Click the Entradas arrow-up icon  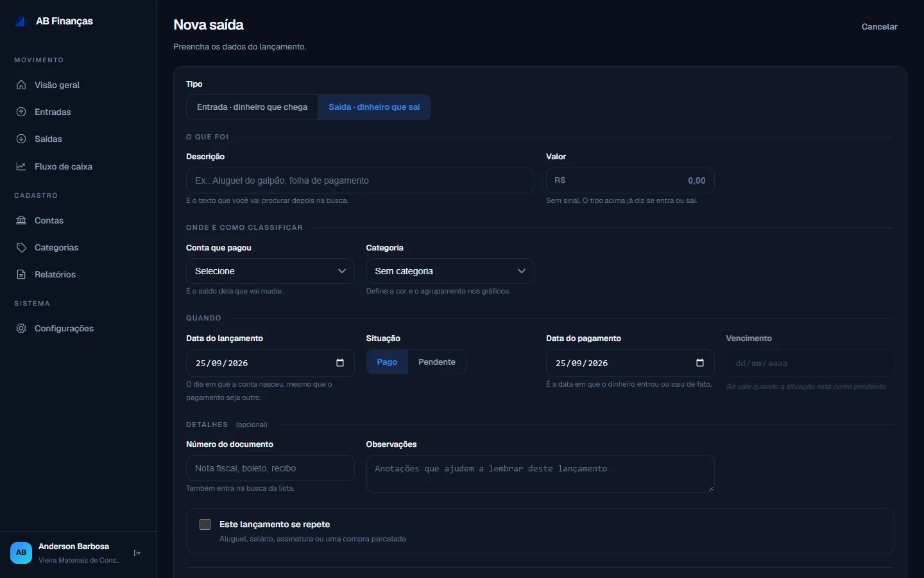pyautogui.click(x=21, y=112)
